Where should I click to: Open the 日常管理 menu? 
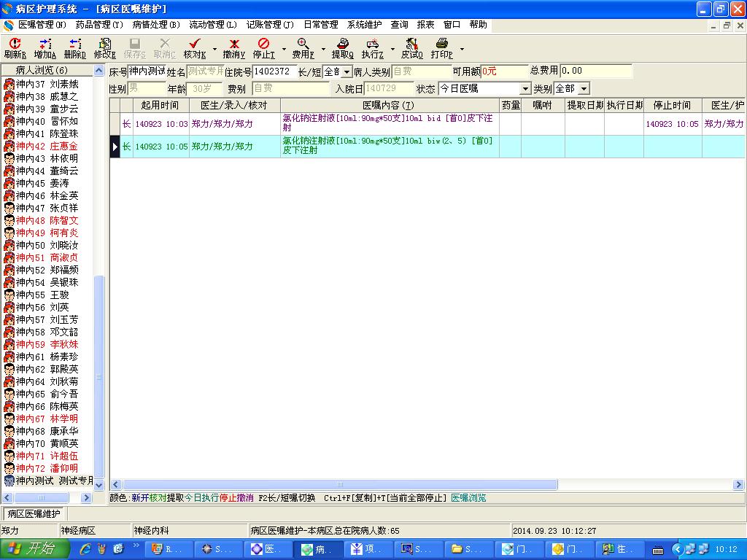321,25
